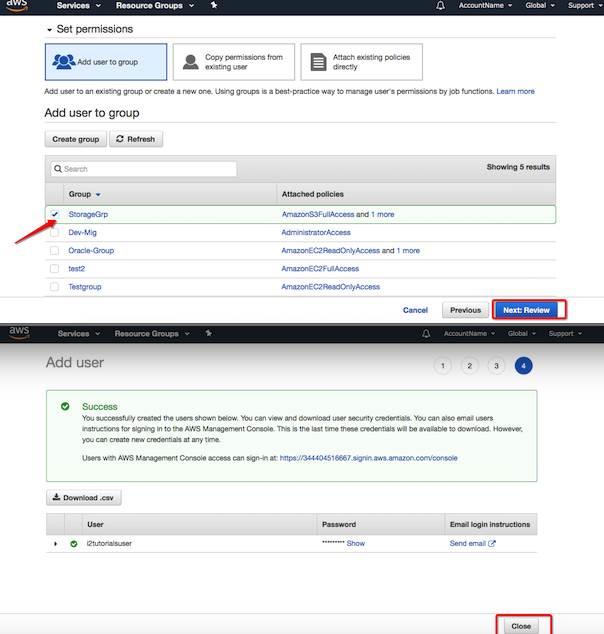Image resolution: width=604 pixels, height=634 pixels.
Task: Uncheck the StorageGrp group checkbox
Action: [x=54, y=214]
